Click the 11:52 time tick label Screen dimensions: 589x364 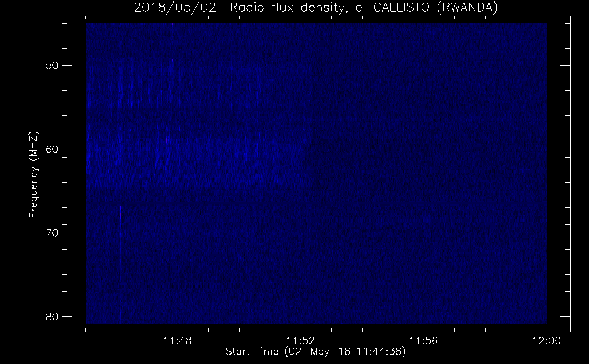point(301,341)
